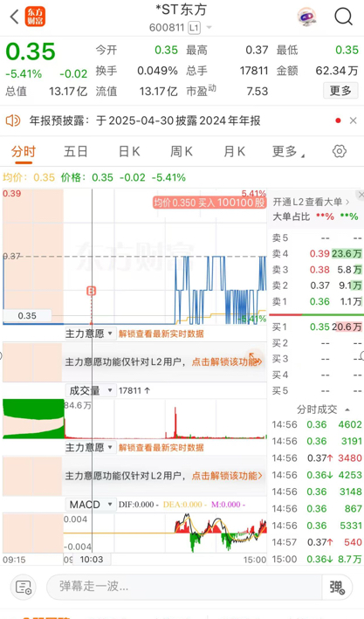Image resolution: width=364 pixels, height=619 pixels.
Task: Select the 卖3 0.38 order row
Action: tap(317, 270)
